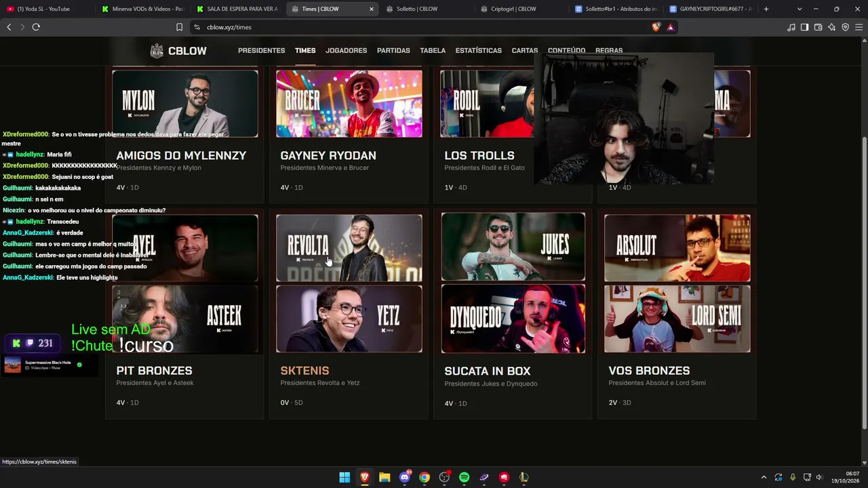Open the GAYNEY RYODAN team link
This screenshot has width=868, height=488.
coord(328,155)
